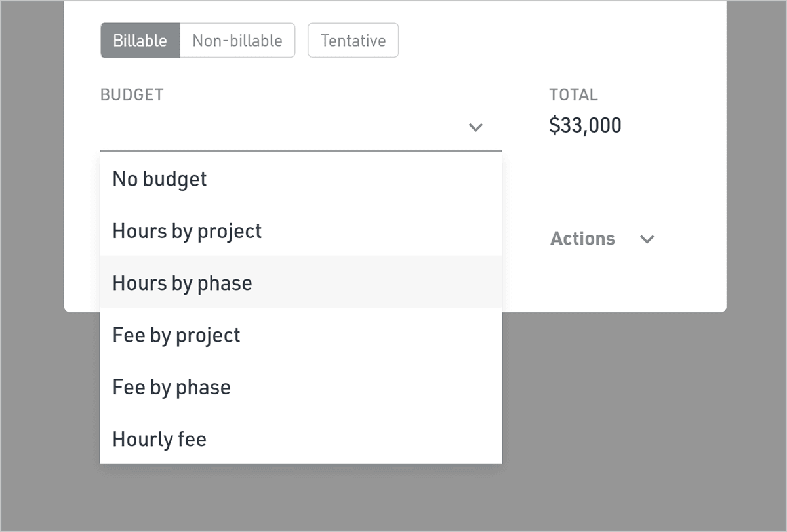The height and width of the screenshot is (532, 787).
Task: Toggle the Tentative option
Action: pos(353,41)
